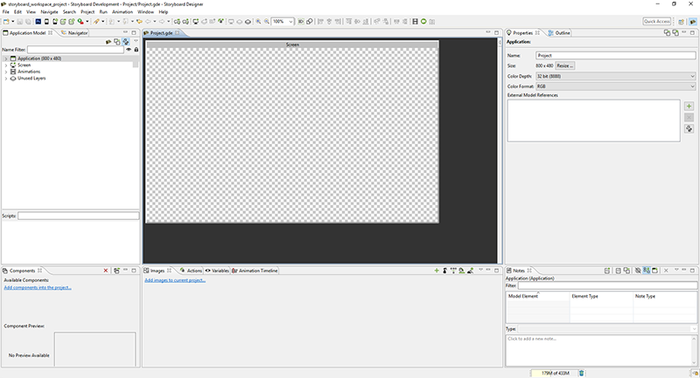Click the back navigation arrow toolbar icon

click(x=148, y=21)
